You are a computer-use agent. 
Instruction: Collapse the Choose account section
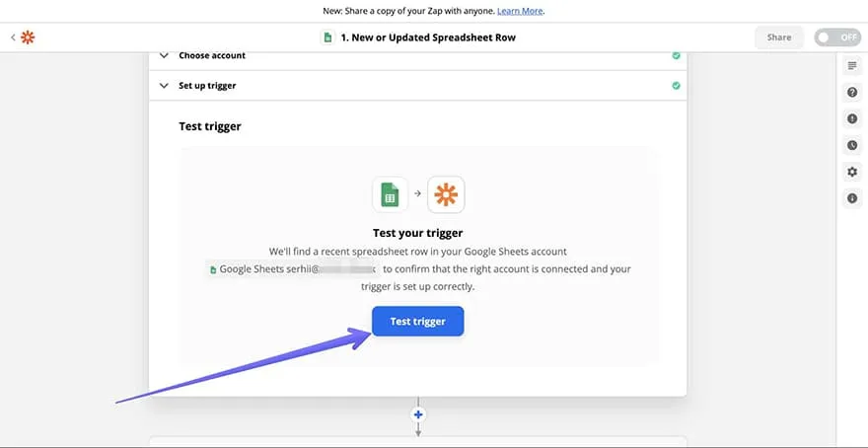(x=163, y=56)
